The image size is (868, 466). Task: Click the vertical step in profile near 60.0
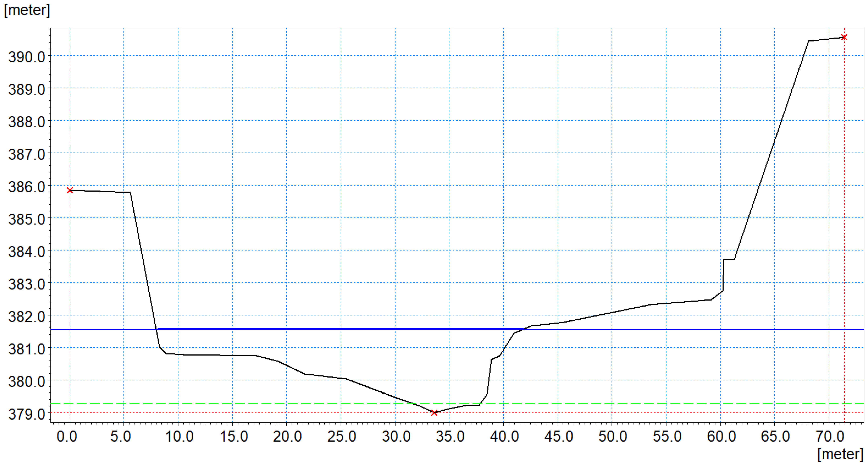pos(723,275)
